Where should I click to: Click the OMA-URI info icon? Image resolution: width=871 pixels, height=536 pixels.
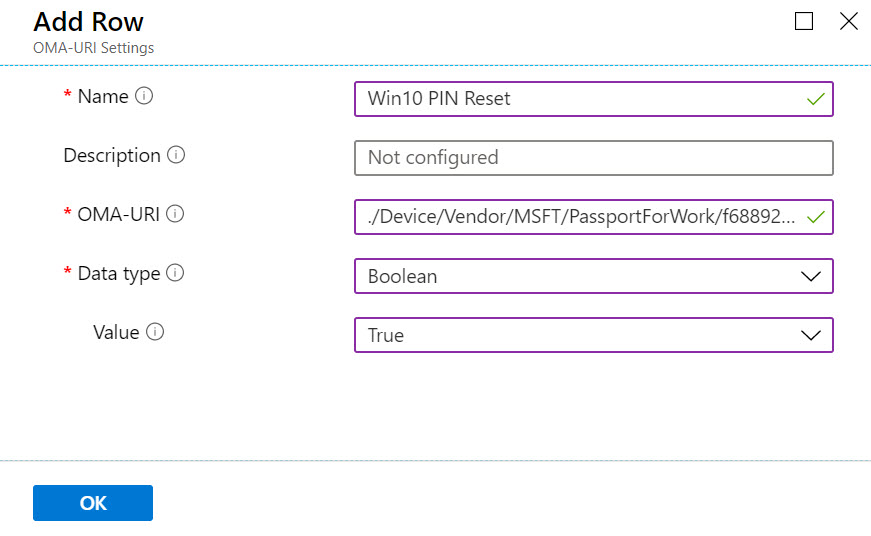[x=175, y=214]
